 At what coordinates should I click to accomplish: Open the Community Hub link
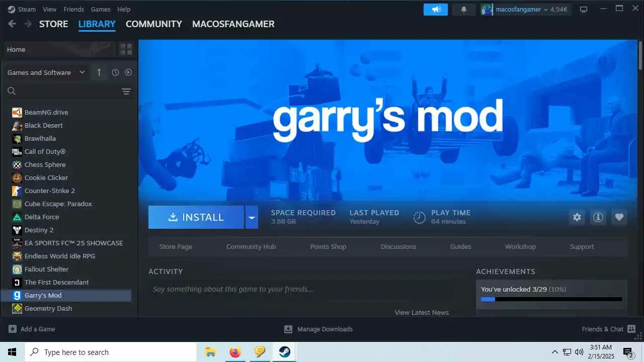coord(251,246)
